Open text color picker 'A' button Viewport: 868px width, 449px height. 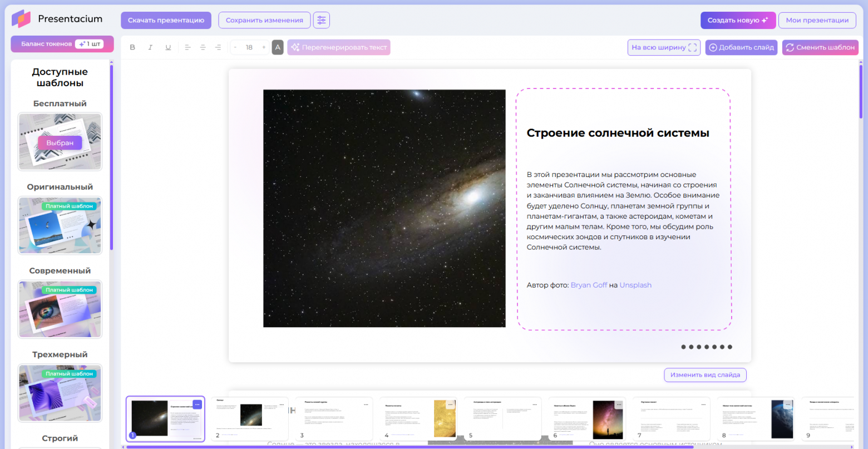pos(278,47)
